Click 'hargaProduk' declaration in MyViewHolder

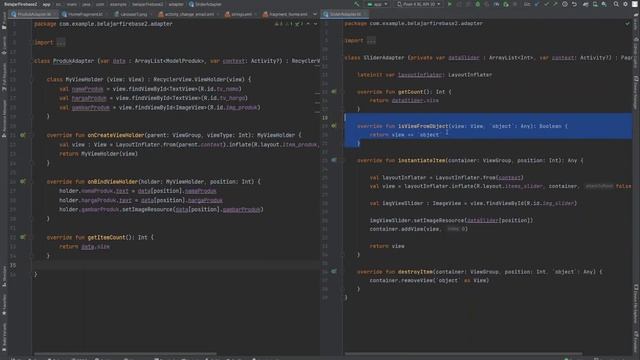point(89,98)
